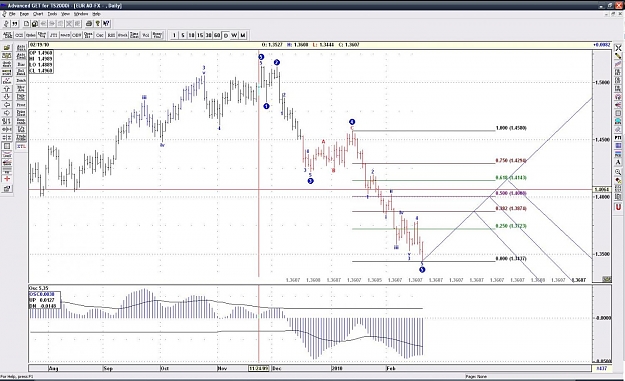
Task: Click the 02/19/10 date info field
Action: (39, 45)
